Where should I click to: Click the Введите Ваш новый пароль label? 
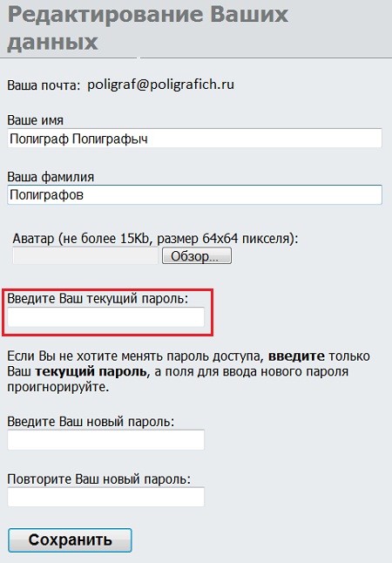pos(91,421)
